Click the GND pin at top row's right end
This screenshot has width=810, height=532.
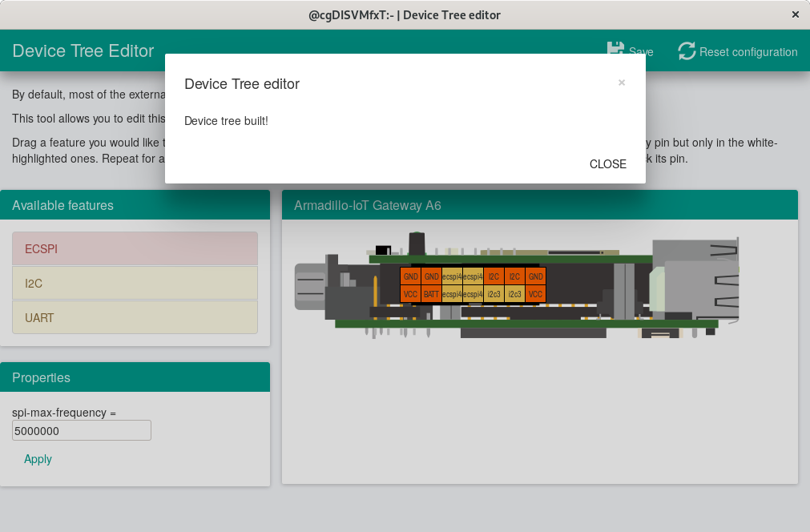(x=536, y=276)
